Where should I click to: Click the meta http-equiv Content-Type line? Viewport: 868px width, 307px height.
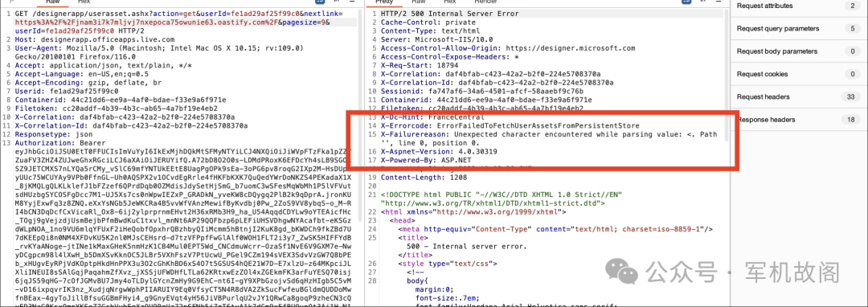pos(556,229)
